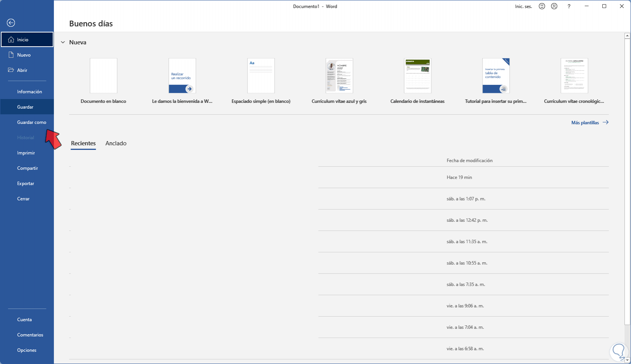This screenshot has height=364, width=631.
Task: Maximize the Word window
Action: (604, 6)
